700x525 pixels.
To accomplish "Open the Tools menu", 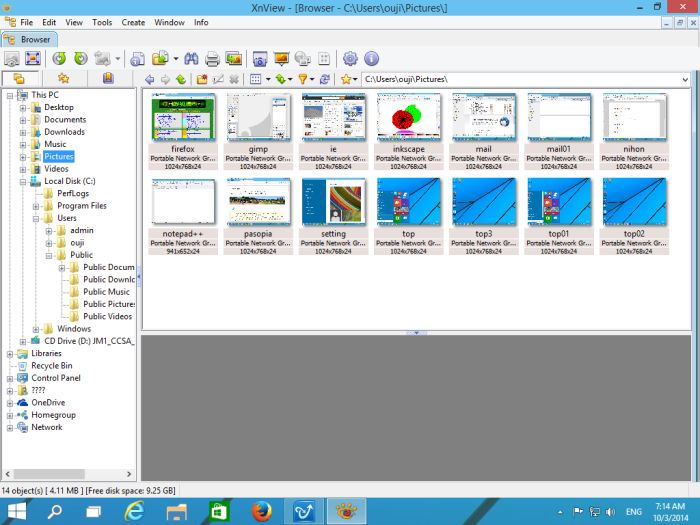I will (102, 22).
